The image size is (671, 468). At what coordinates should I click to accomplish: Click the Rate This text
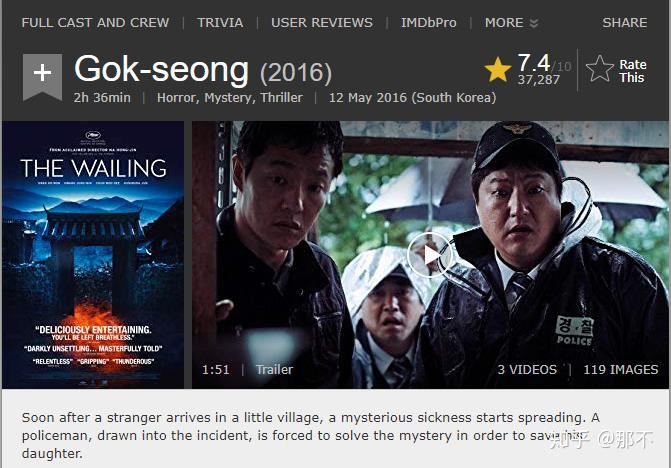pos(632,71)
